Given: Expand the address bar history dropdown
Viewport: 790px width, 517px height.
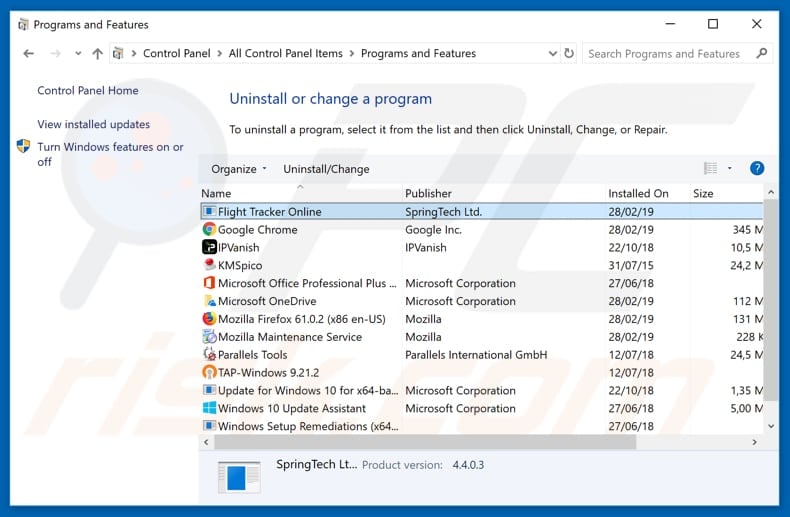Looking at the screenshot, I should click(x=553, y=53).
